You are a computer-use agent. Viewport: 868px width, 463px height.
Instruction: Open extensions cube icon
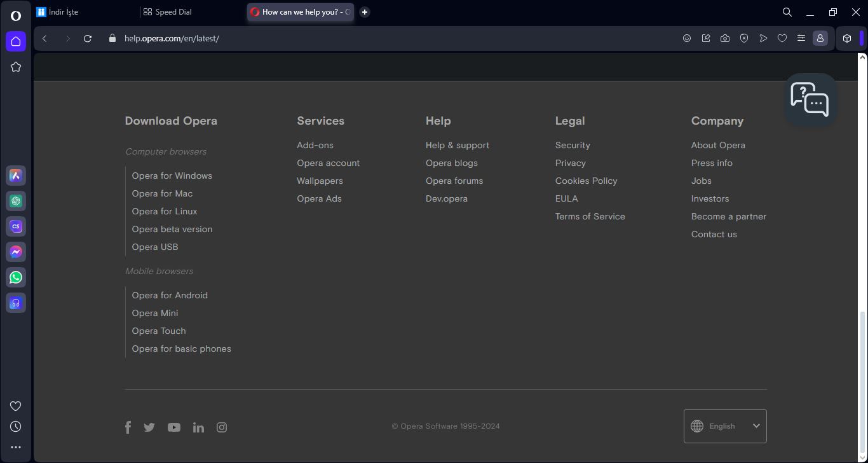[x=847, y=38]
